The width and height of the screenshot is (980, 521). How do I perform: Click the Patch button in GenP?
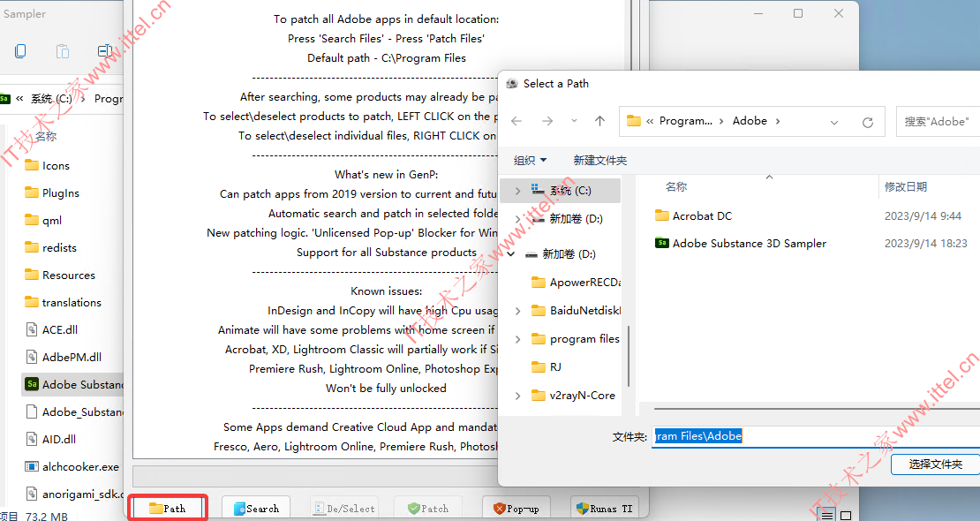click(428, 509)
